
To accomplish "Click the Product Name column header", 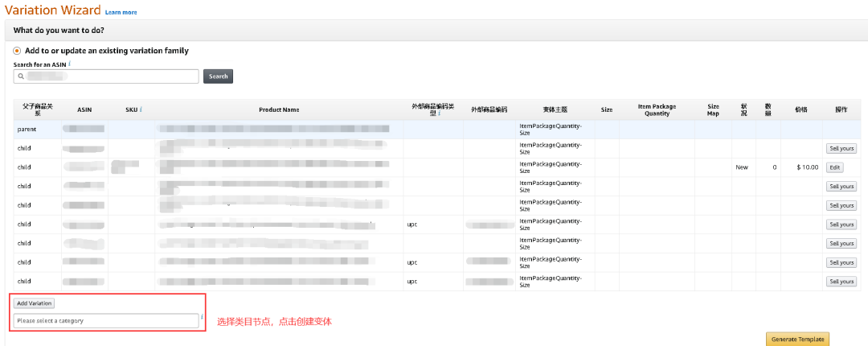I will pyautogui.click(x=279, y=109).
